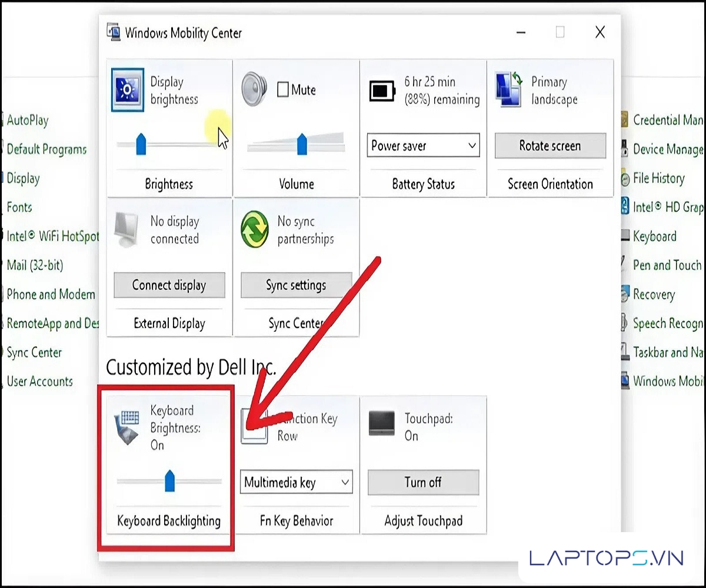
Task: Click the Rotate screen button
Action: [550, 146]
